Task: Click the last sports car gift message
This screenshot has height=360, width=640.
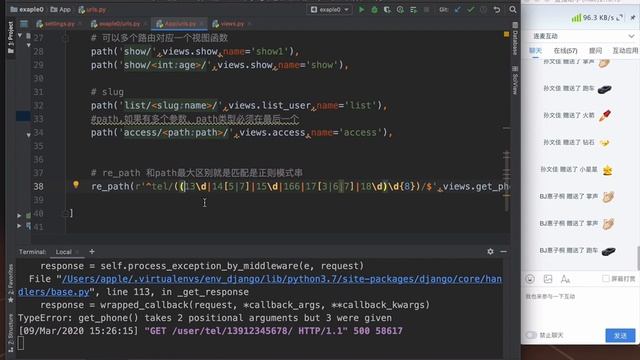Action: pyautogui.click(x=609, y=251)
